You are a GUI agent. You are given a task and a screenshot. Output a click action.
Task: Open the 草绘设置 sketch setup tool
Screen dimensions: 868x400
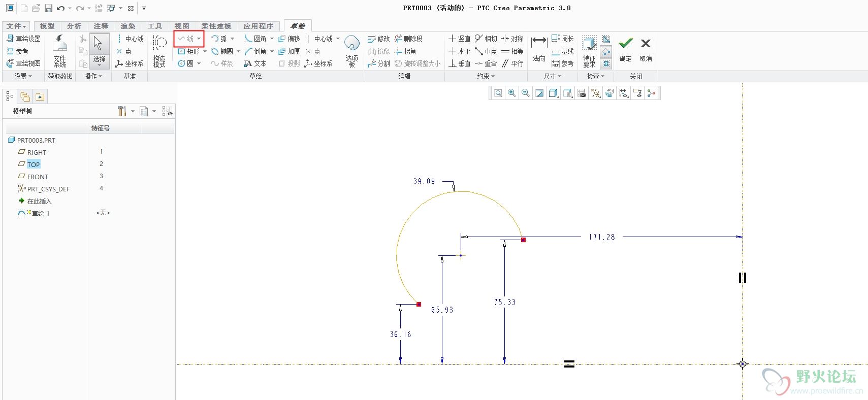pos(23,39)
